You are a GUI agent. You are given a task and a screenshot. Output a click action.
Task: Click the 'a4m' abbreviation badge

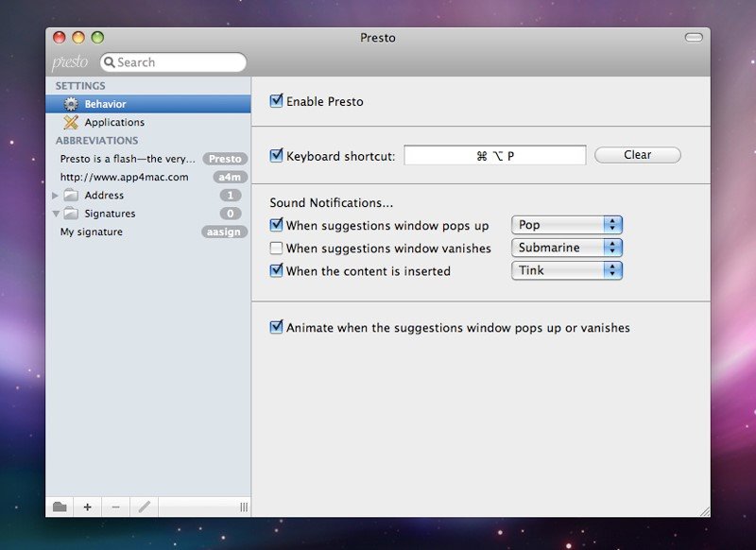tap(230, 177)
